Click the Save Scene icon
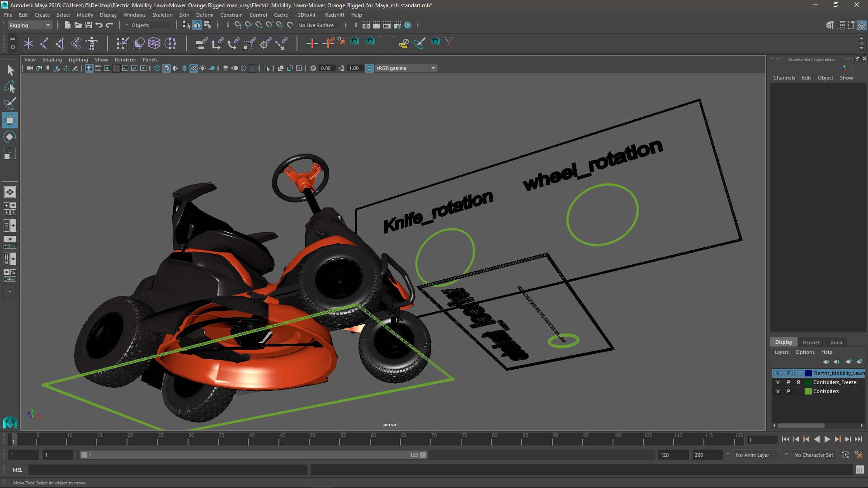Screen dimensions: 868x488 (x=89, y=25)
